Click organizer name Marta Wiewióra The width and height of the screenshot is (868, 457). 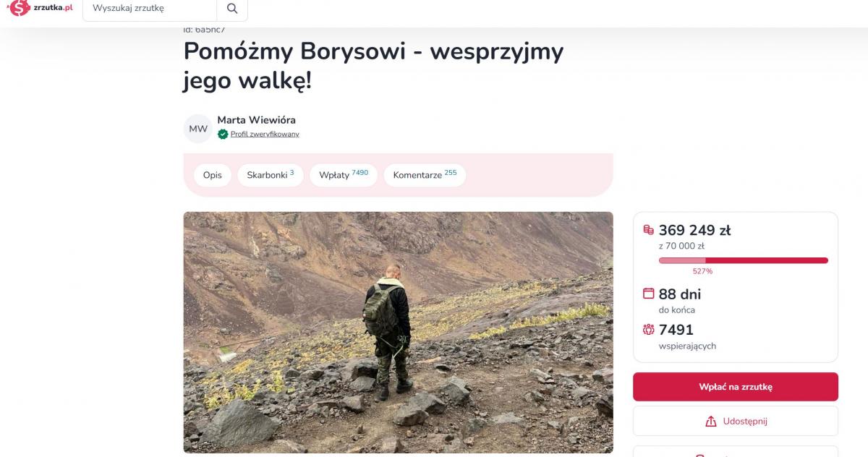point(256,120)
